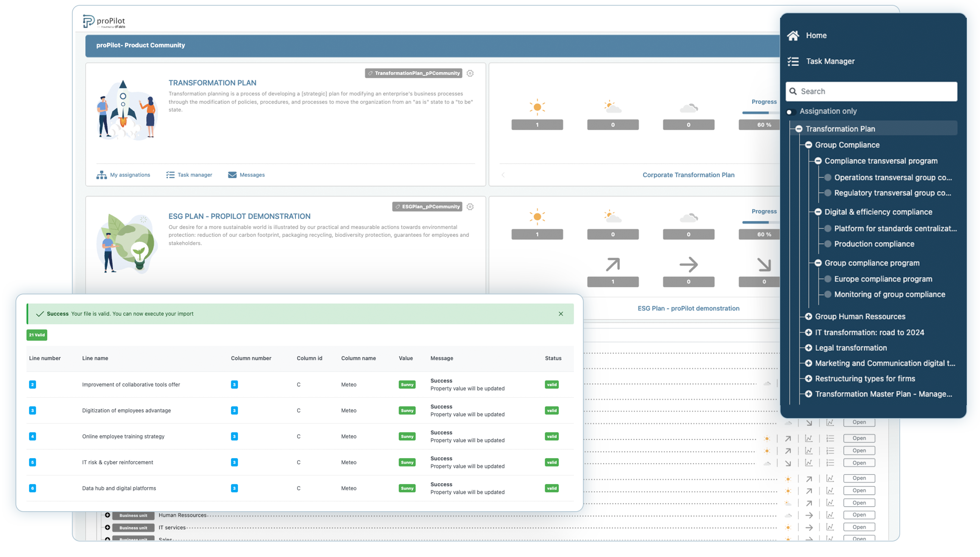Viewport: 980px width, 557px height.
Task: Click the 21 Valid badge
Action: pos(37,335)
